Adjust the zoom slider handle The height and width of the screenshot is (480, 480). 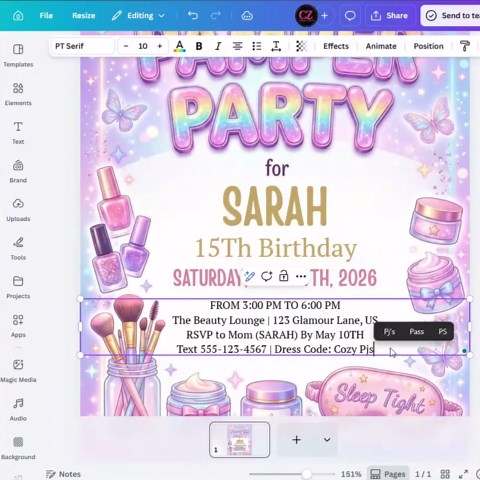pyautogui.click(x=306, y=474)
